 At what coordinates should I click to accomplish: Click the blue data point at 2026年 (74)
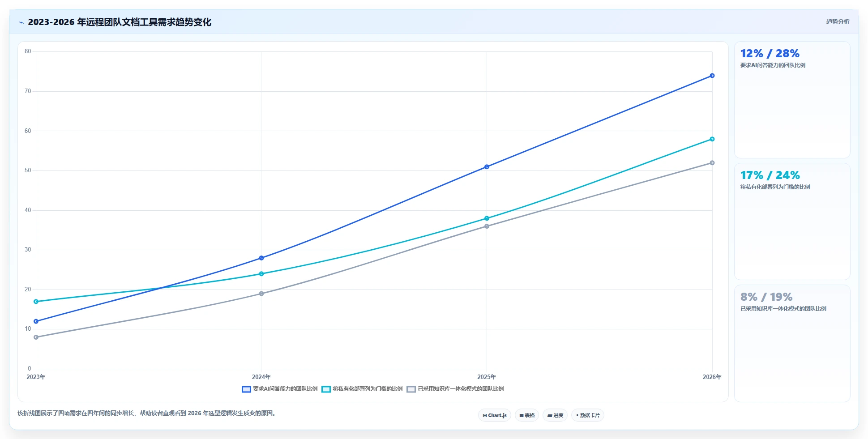point(712,76)
